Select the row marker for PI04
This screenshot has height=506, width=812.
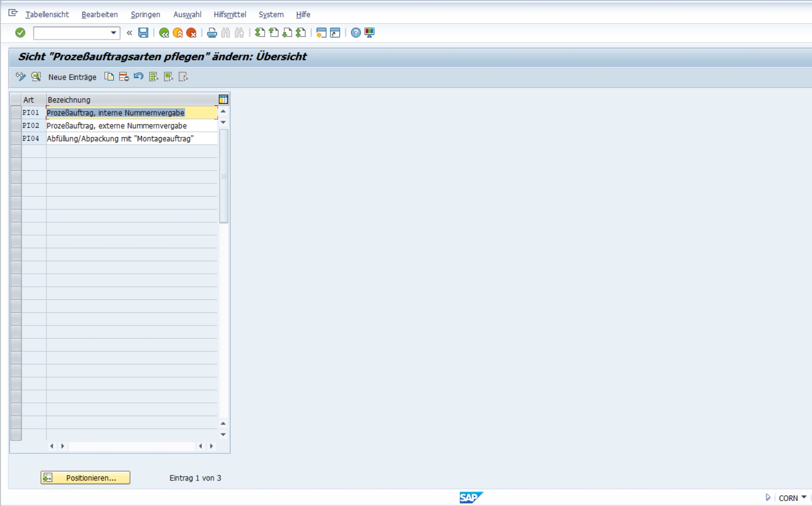tap(16, 138)
